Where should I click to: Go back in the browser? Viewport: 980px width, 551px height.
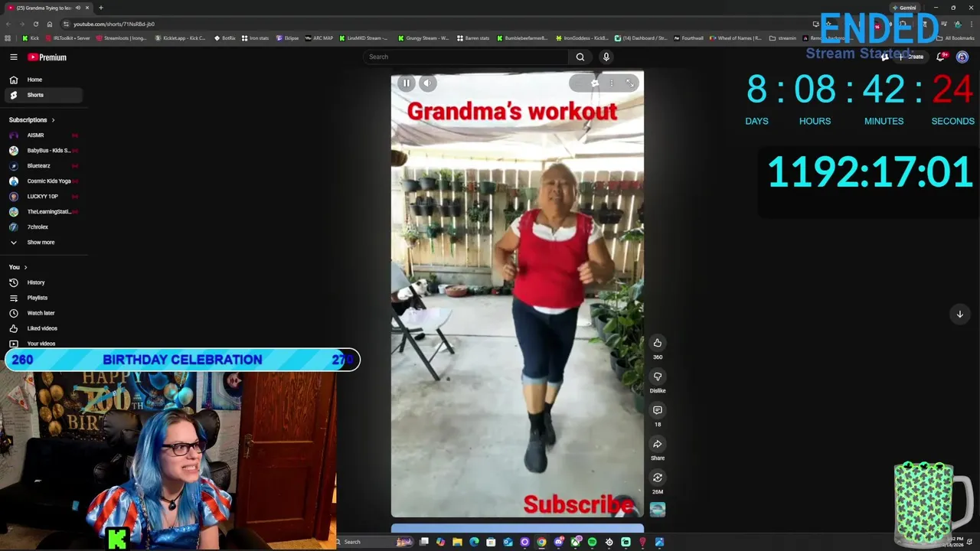(8, 24)
